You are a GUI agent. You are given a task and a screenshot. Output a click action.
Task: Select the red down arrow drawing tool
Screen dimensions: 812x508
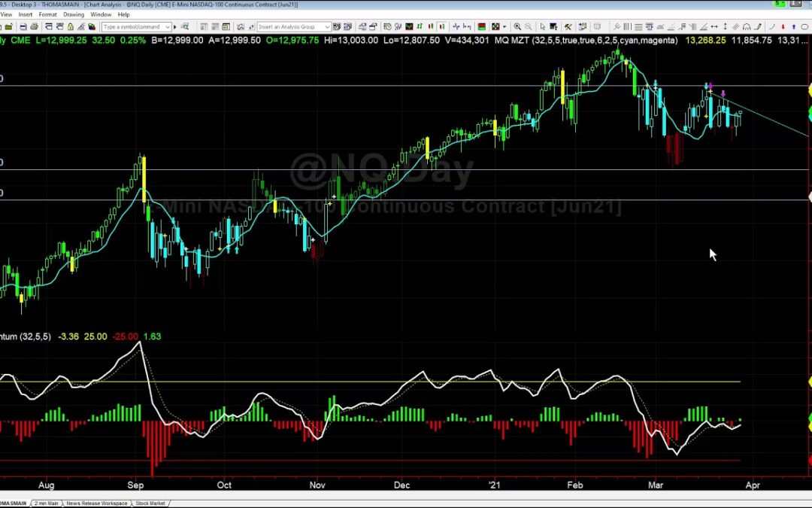pyautogui.click(x=783, y=27)
